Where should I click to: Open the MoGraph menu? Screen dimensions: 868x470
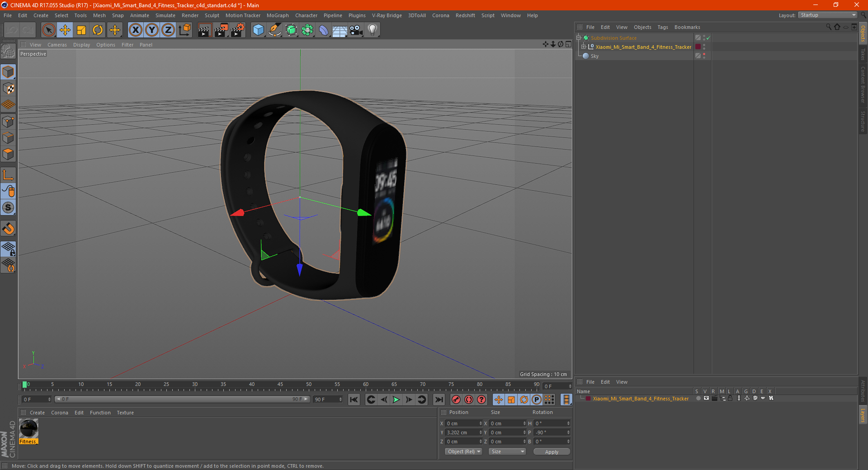[278, 15]
